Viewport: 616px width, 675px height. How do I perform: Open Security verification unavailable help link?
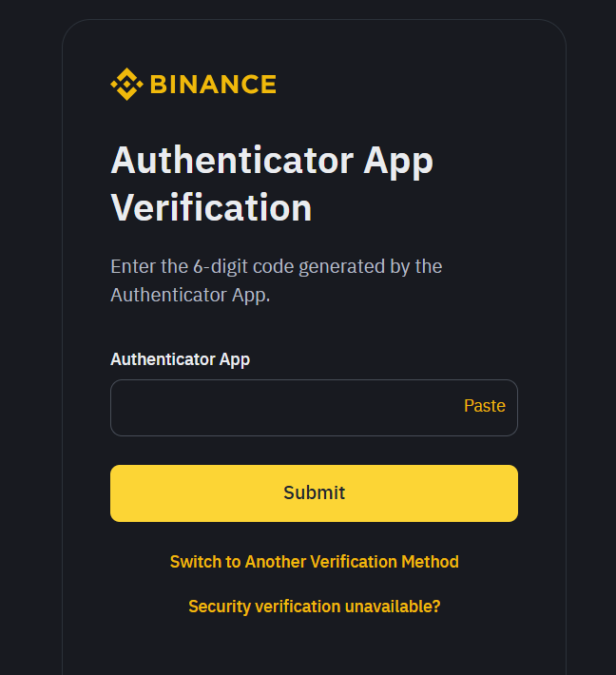[315, 607]
